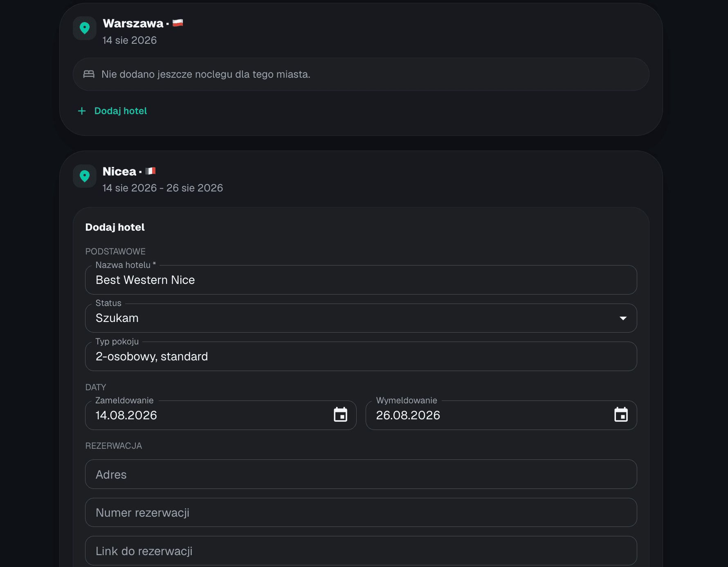Screen dimensions: 728x567
Task: Click the Nicea location pin icon
Action: [85, 176]
